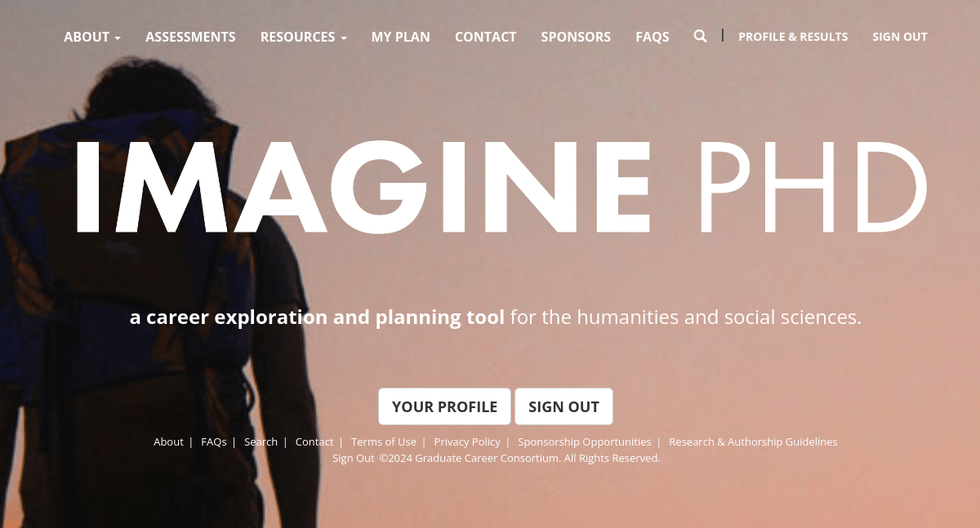Expand the About dropdown menu
Screen dimensions: 980x528
click(92, 37)
